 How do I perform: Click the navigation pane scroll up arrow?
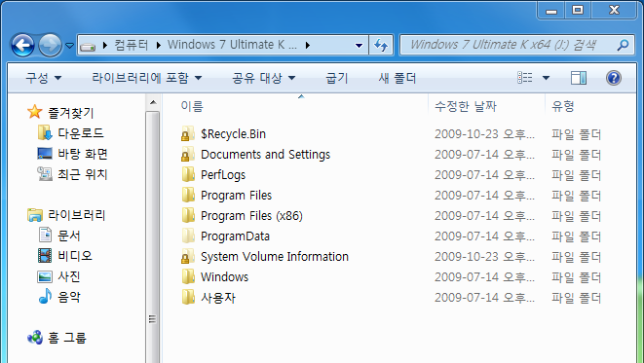point(153,102)
